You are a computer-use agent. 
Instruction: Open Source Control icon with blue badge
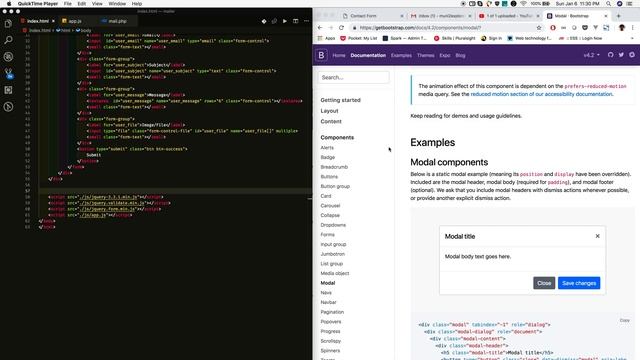pos(9,73)
